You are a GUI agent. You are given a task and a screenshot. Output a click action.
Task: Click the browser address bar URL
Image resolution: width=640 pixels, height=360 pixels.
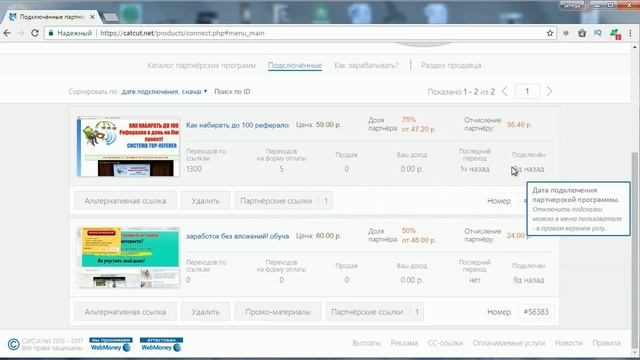[x=182, y=33]
